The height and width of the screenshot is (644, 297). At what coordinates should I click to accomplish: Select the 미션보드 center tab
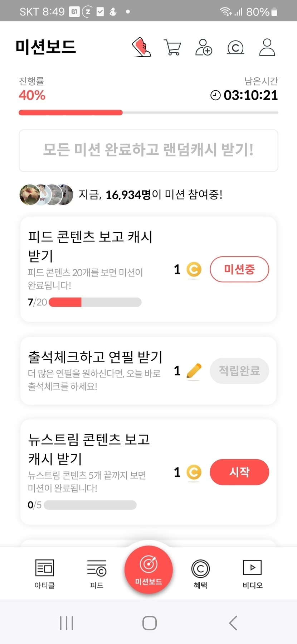(x=148, y=569)
